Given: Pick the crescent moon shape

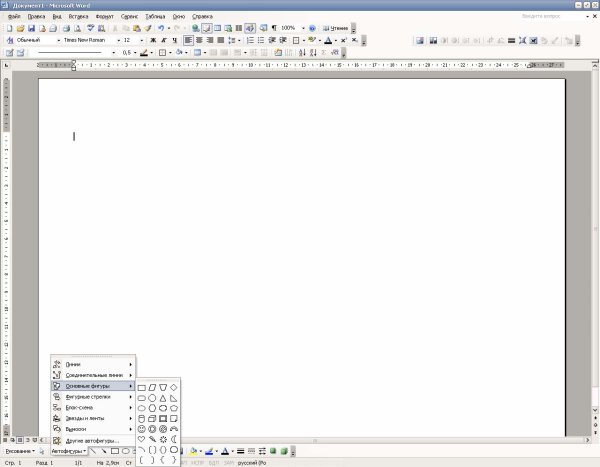Looking at the screenshot, I should tap(174, 440).
